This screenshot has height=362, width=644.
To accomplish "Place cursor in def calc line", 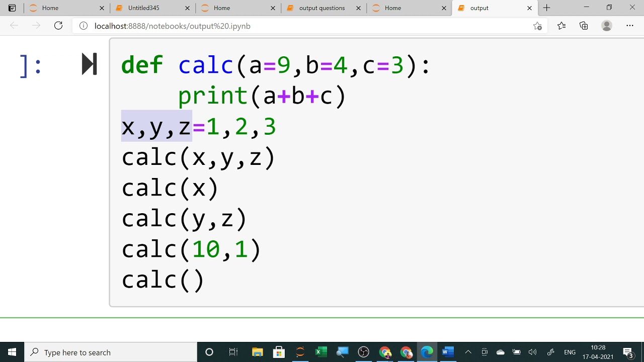I will [276, 65].
